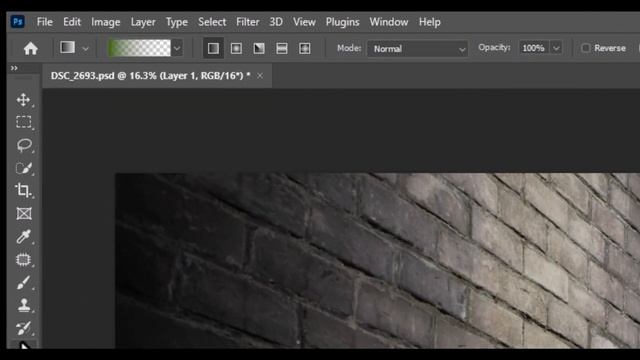Open the Help menu
The height and width of the screenshot is (360, 640).
429,22
